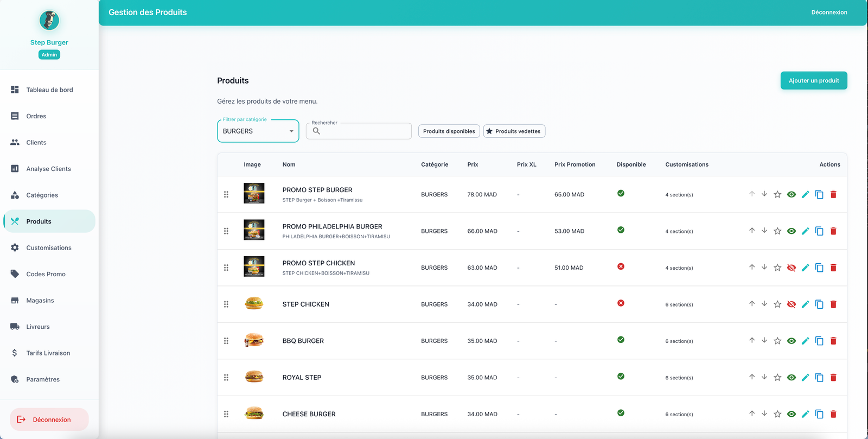Duplicate the PROMO STEP CHICKEN product

pos(819,268)
